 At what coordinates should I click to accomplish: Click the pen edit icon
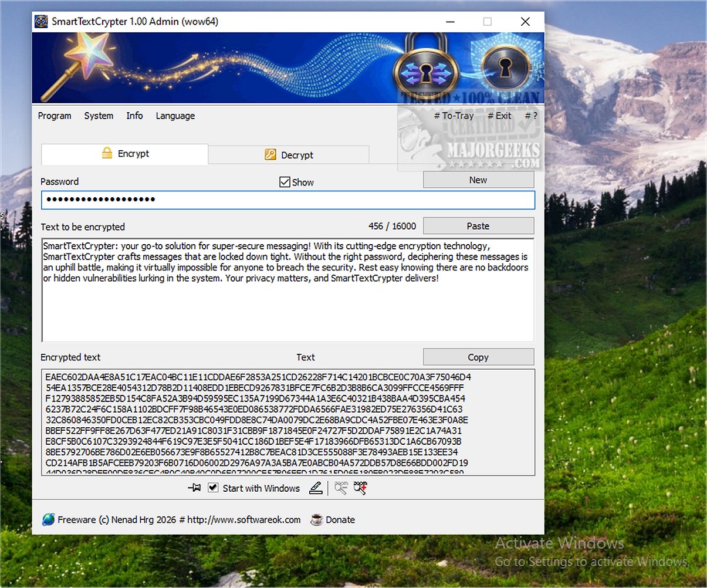click(316, 488)
